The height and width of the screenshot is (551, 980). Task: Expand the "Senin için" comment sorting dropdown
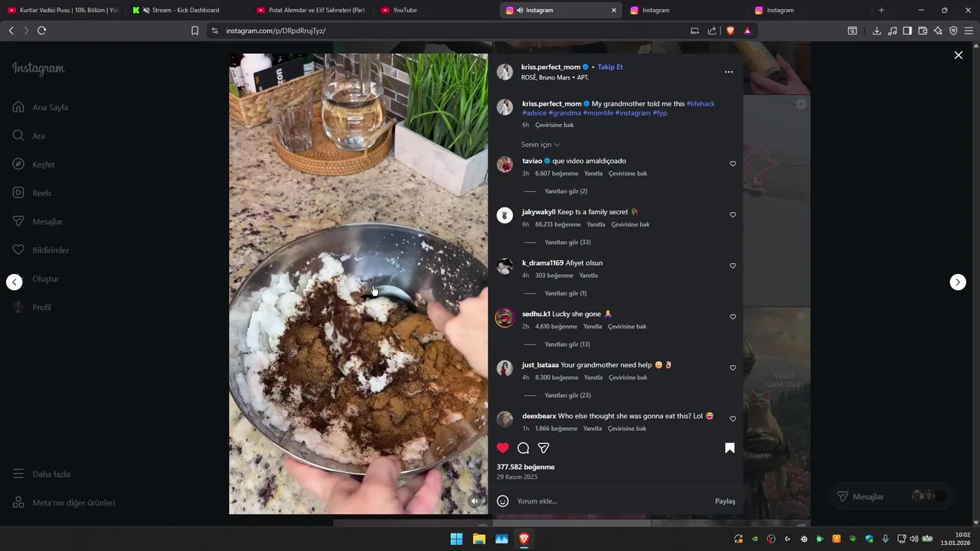click(541, 145)
